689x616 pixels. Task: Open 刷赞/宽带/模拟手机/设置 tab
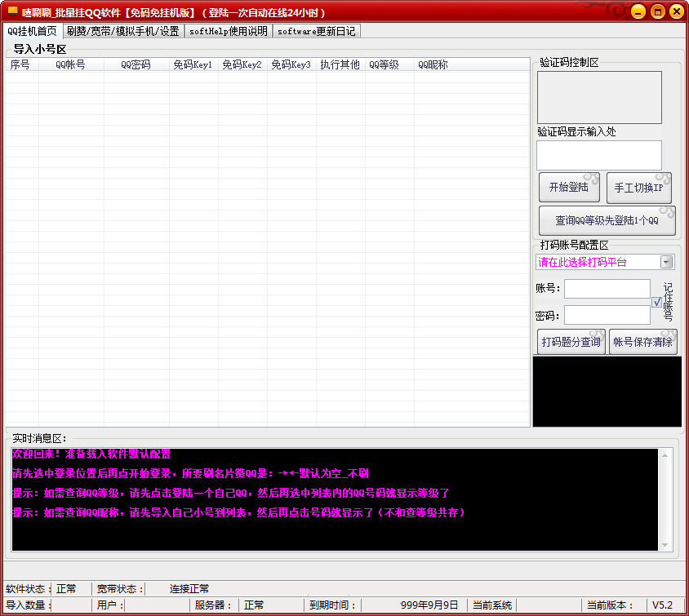pyautogui.click(x=122, y=31)
